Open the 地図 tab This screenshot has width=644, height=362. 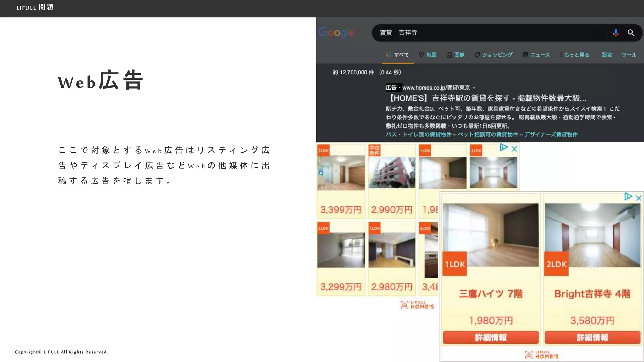[x=428, y=55]
